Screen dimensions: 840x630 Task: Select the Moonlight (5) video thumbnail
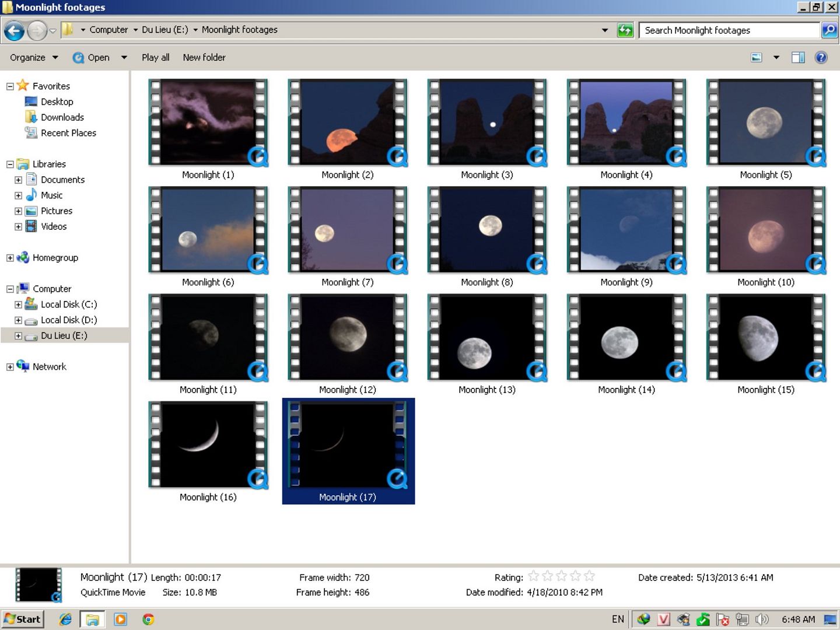(x=766, y=123)
